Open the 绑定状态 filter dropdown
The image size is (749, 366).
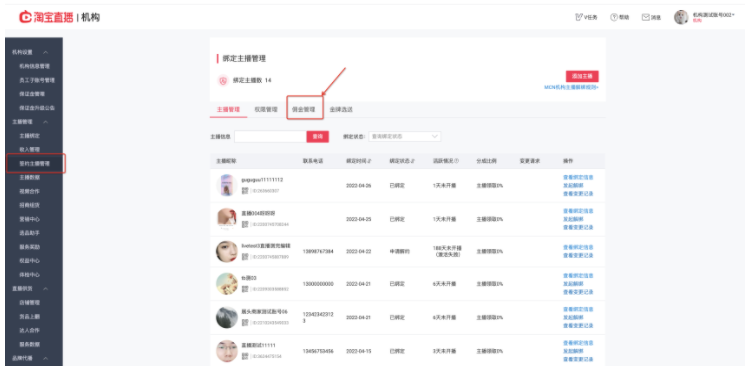click(x=405, y=136)
